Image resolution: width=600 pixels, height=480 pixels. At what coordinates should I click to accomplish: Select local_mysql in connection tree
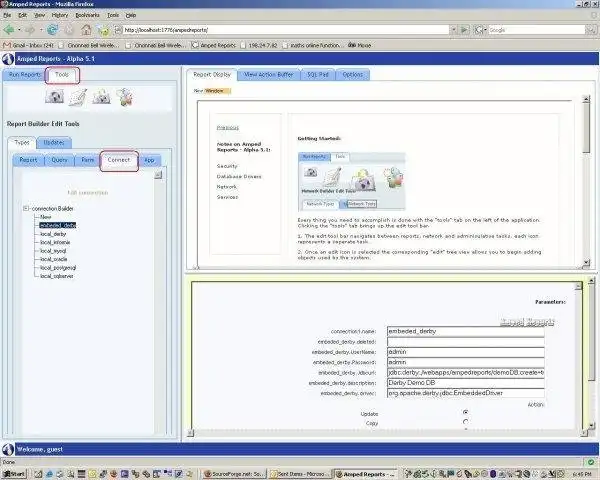(x=53, y=251)
